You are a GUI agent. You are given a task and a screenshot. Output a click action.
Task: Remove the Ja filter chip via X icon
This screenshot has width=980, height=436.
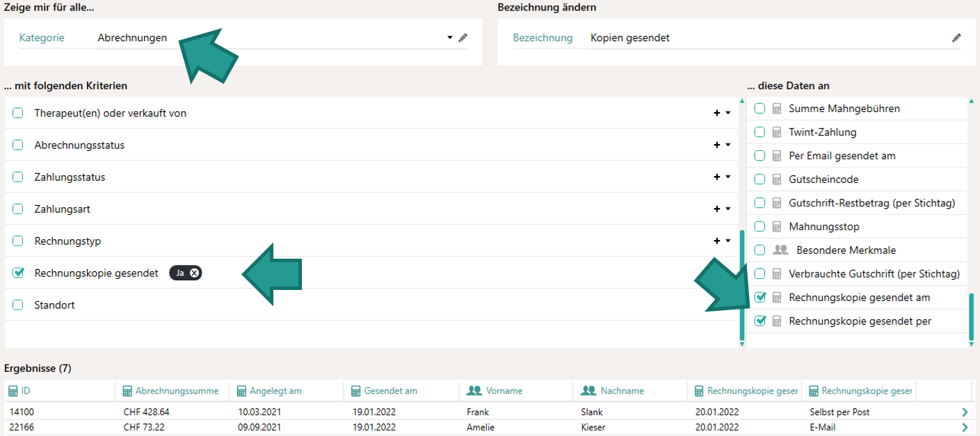(x=195, y=273)
